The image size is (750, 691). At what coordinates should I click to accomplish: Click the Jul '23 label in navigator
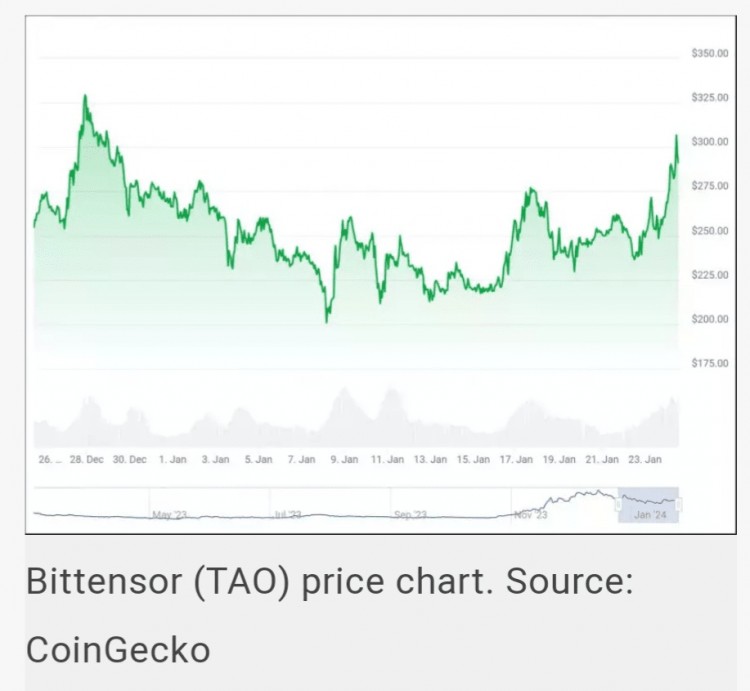(x=288, y=515)
